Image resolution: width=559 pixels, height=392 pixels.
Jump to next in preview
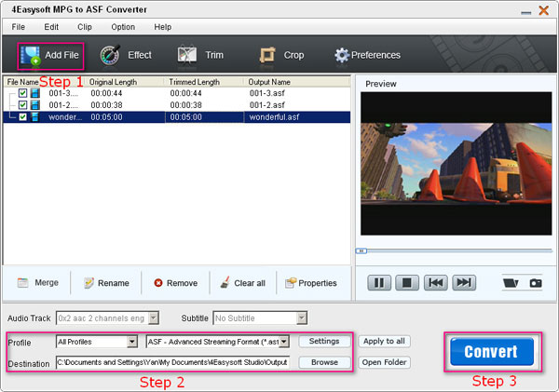464,283
